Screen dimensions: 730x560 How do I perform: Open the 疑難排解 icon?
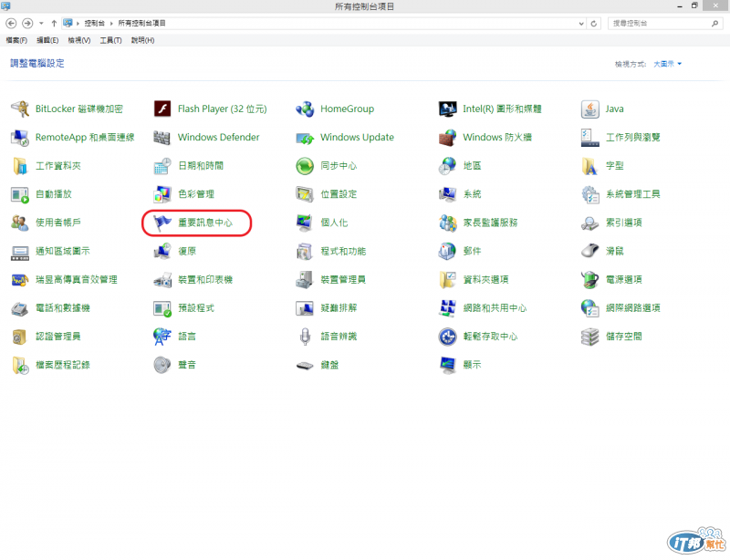[x=305, y=308]
